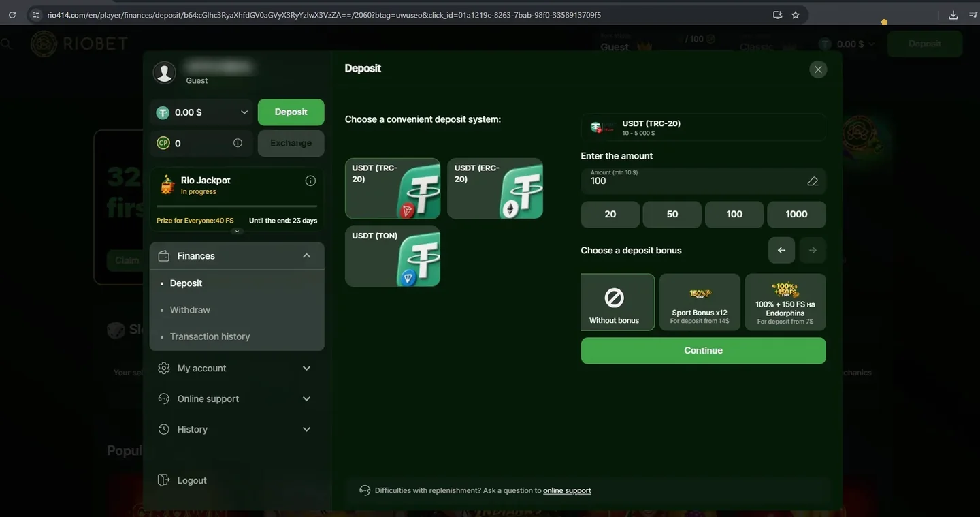Select USDT (TON) deposit system
The height and width of the screenshot is (517, 980).
point(393,256)
